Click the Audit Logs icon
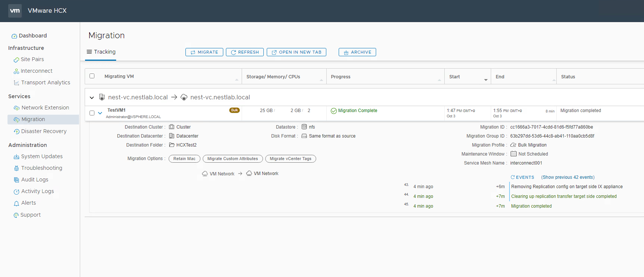This screenshot has height=277, width=644. (16, 180)
